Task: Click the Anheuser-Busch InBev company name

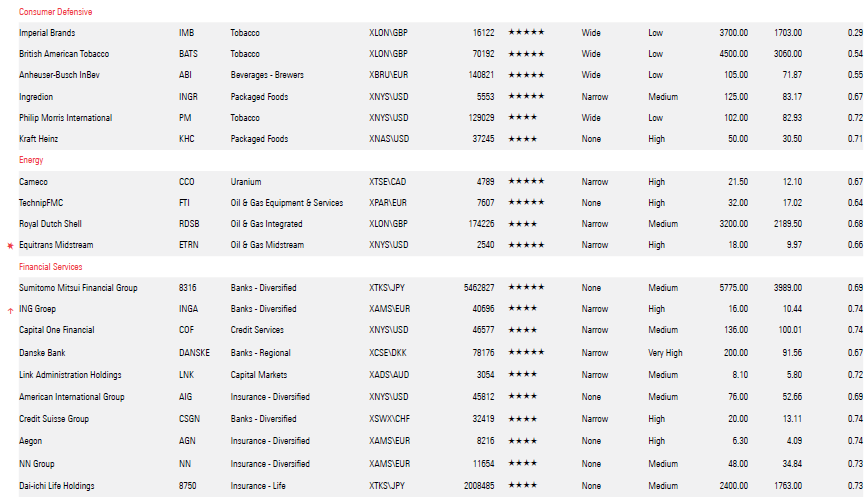Action: pyautogui.click(x=63, y=75)
